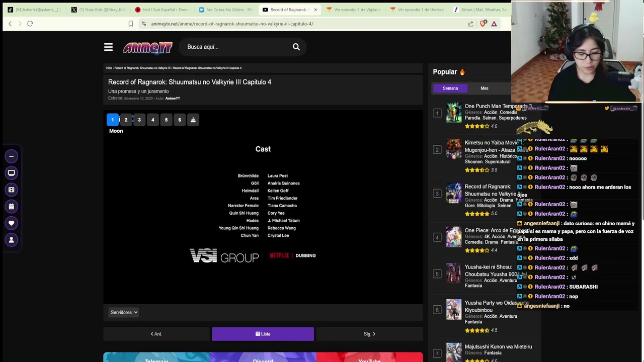Click the One Punch Man thumbnail

[x=454, y=113]
